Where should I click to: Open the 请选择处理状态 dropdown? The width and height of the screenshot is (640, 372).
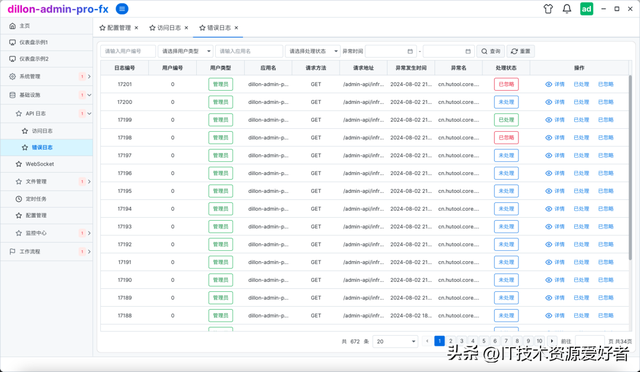tap(313, 51)
